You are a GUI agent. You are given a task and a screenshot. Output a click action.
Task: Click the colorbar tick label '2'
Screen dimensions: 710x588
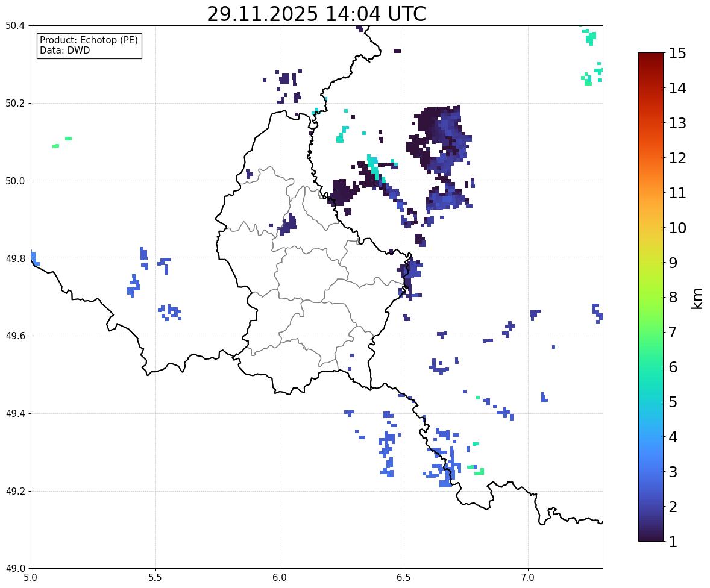(673, 507)
